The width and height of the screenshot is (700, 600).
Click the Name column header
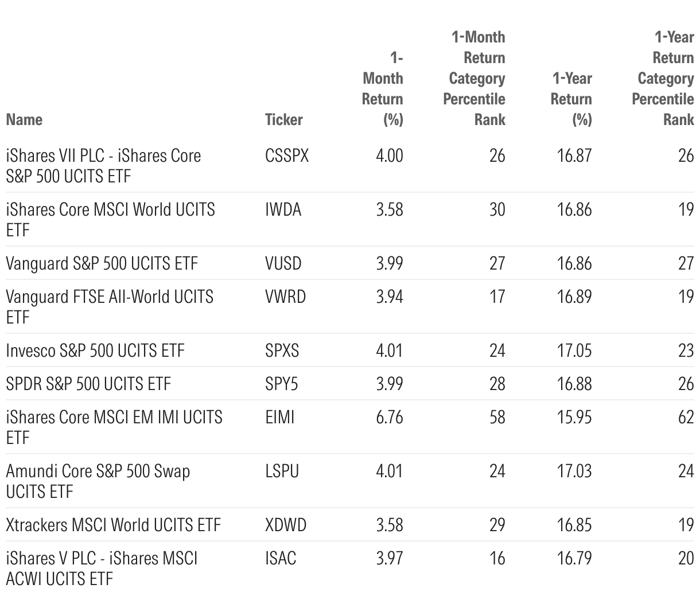click(24, 119)
